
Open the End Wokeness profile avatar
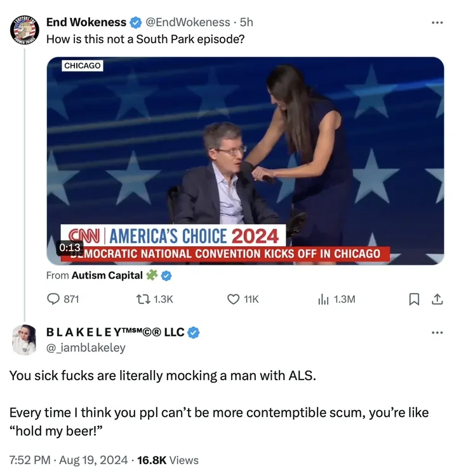pyautogui.click(x=25, y=30)
